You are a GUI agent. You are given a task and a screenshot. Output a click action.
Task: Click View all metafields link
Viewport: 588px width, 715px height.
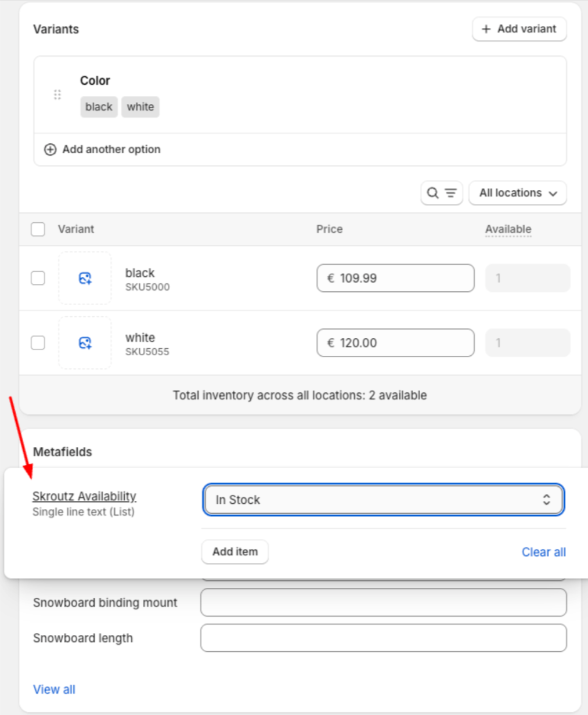[x=54, y=689]
